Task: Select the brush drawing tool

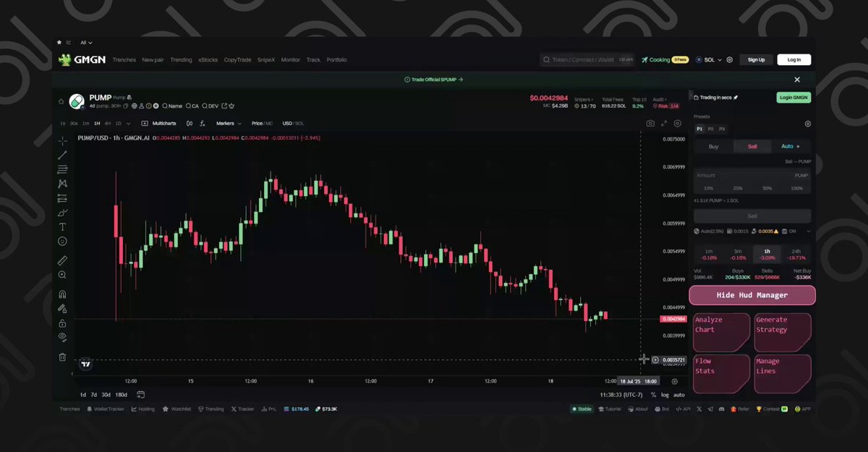Action: coord(62,213)
